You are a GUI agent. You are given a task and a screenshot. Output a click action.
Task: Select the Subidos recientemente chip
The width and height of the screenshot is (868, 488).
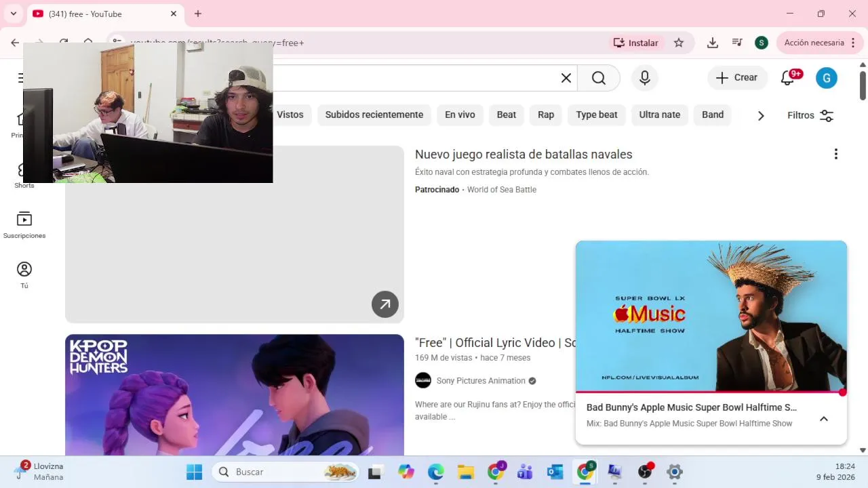pos(374,115)
